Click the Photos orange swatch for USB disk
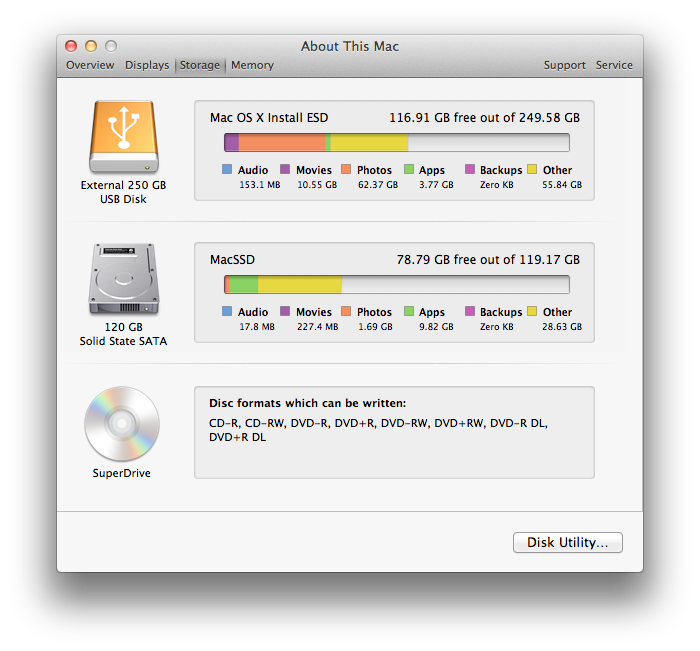This screenshot has height=651, width=700. click(347, 170)
